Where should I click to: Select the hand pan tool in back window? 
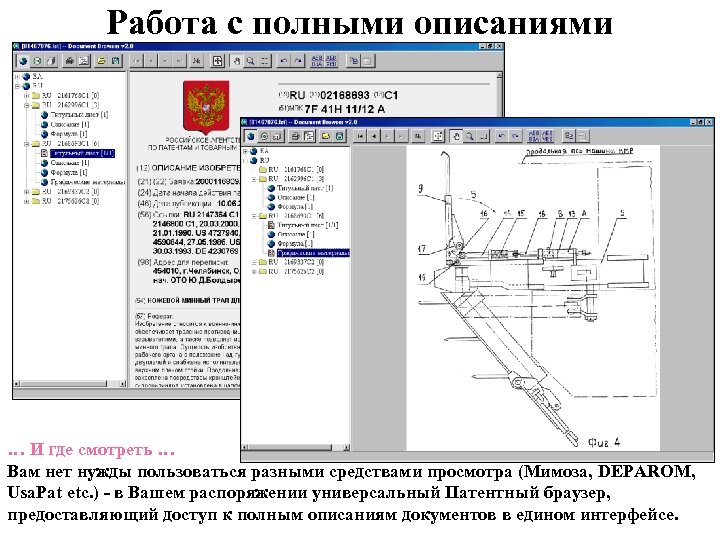coord(237,61)
